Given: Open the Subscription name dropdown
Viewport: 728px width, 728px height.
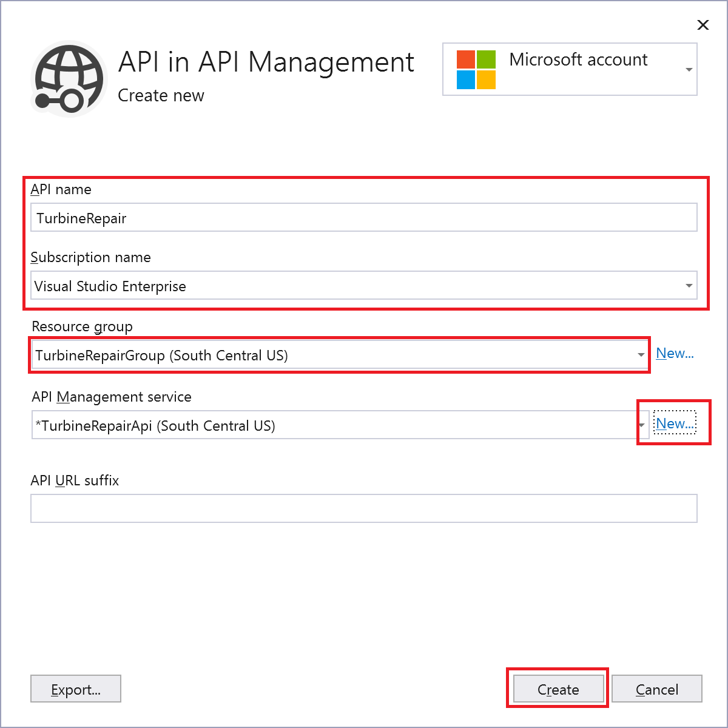Looking at the screenshot, I should 689,285.
